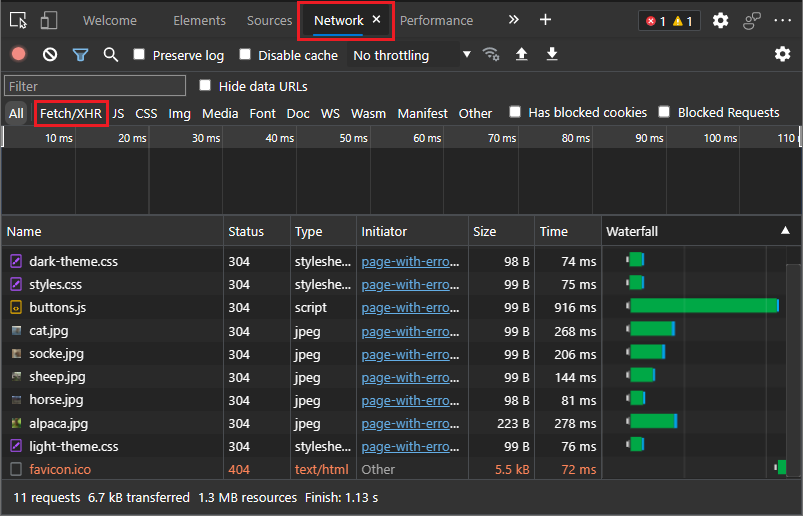803x516 pixels.
Task: Switch to the Elements tab
Action: [x=199, y=20]
